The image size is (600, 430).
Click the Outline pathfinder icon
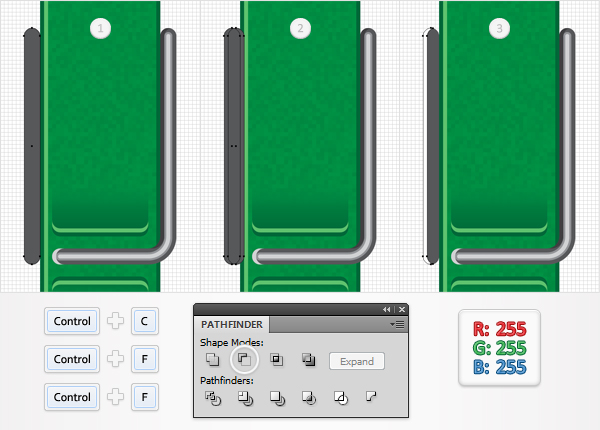pyautogui.click(x=341, y=398)
